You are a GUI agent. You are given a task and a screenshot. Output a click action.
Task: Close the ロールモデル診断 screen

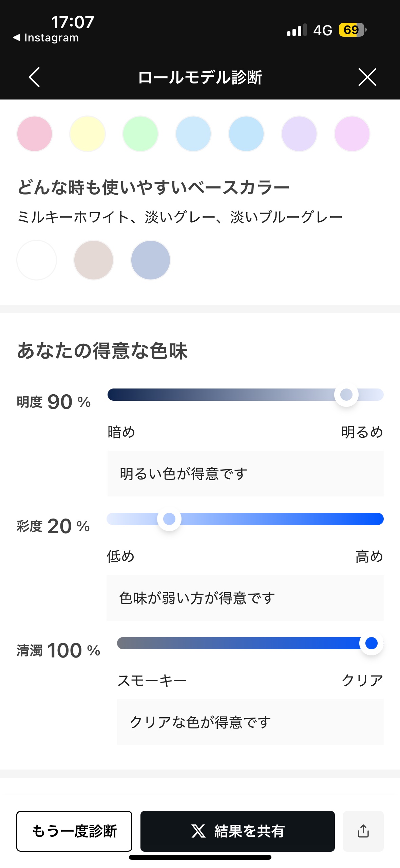367,77
